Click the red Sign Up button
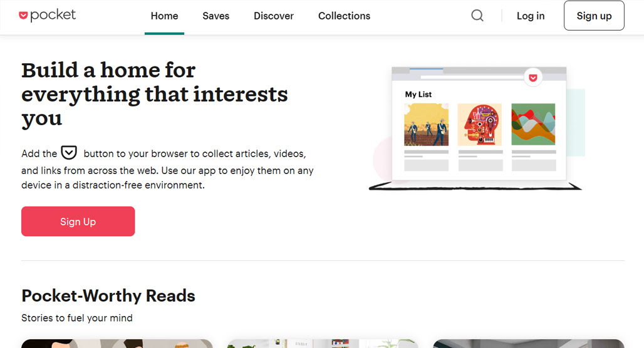The image size is (644, 348). (x=78, y=221)
